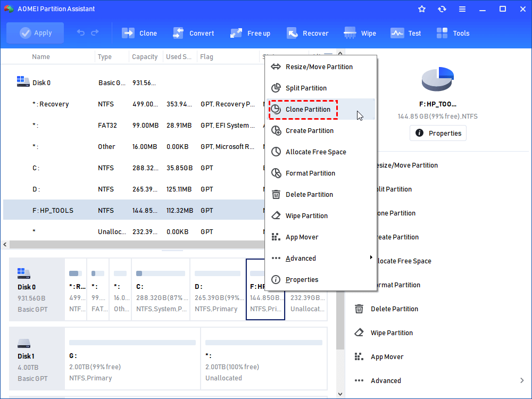Choose Properties from context menu
The height and width of the screenshot is (399, 532).
pyautogui.click(x=321, y=280)
